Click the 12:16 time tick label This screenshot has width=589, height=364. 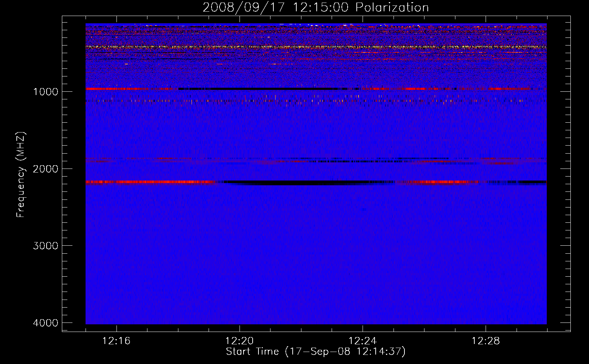(x=116, y=341)
